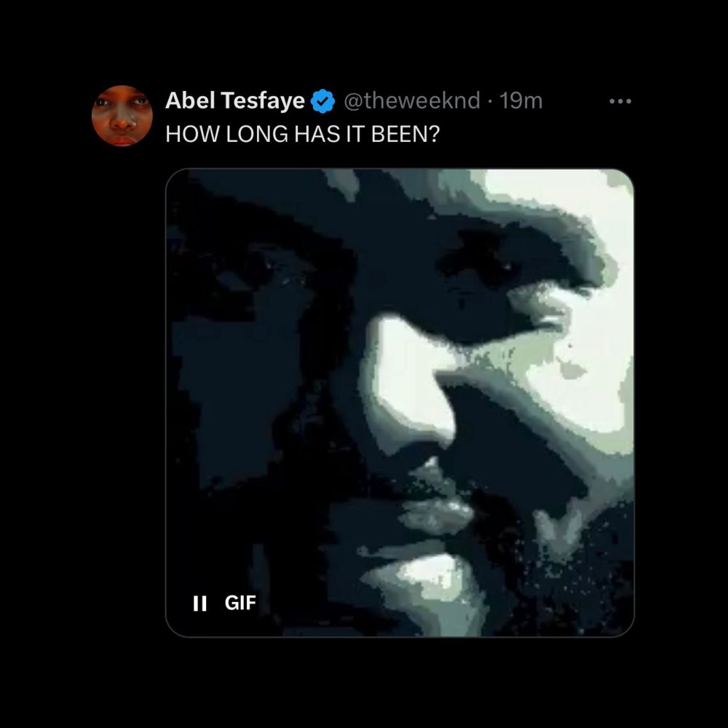728x728 pixels.
Task: Open the 19m timestamp link
Action: 521,100
